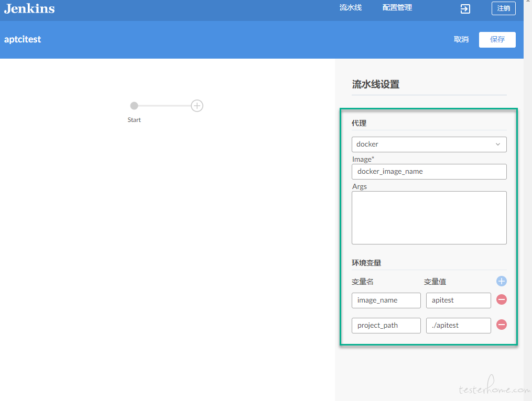This screenshot has height=401, width=532.
Task: Click the 环境变量 section label
Action: click(366, 263)
